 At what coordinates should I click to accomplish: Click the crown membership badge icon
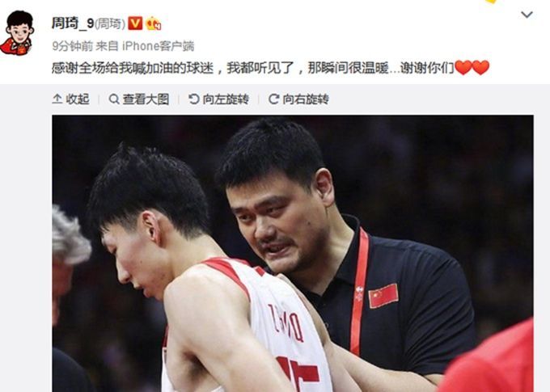(x=154, y=23)
